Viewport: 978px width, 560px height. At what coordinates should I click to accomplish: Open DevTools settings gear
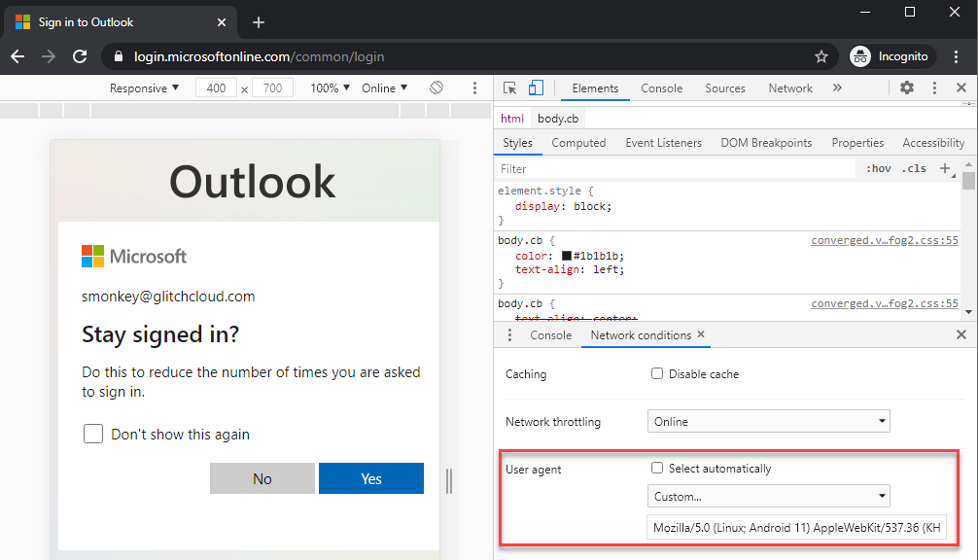907,87
